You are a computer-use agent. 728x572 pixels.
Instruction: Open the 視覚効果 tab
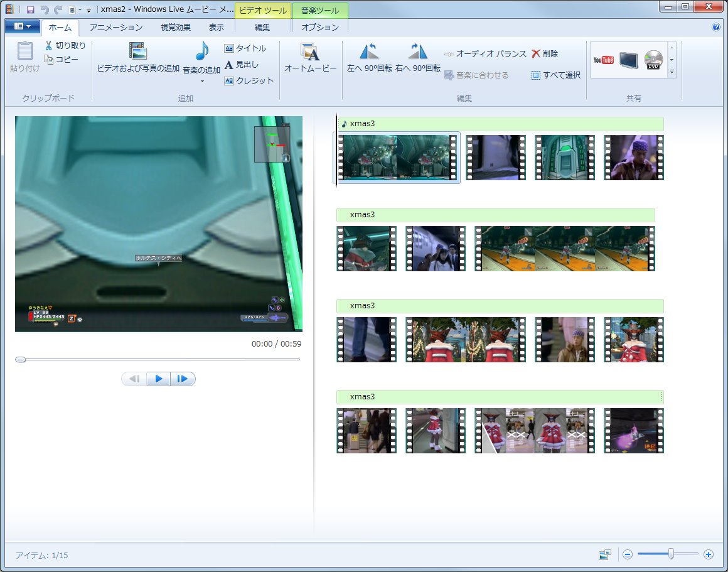click(x=176, y=28)
